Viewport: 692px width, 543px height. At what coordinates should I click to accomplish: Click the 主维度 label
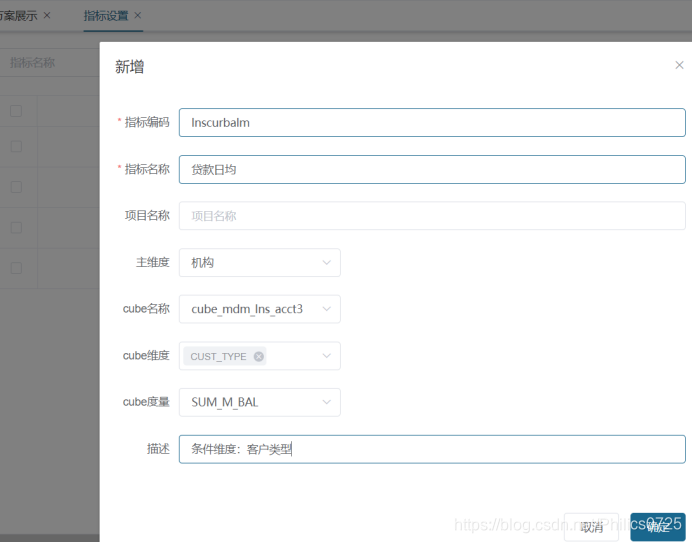click(x=153, y=263)
